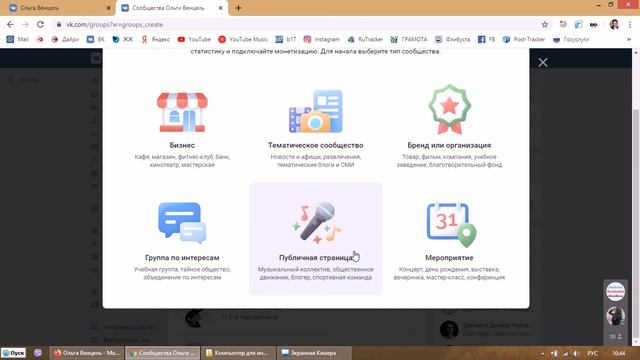Screen dimensions: 640x360
Task: Open Chrome profile avatar
Action: (x=614, y=24)
